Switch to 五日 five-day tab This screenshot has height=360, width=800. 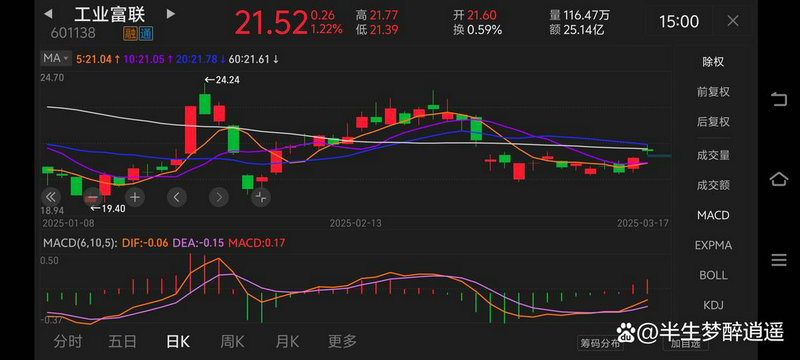[x=122, y=342]
